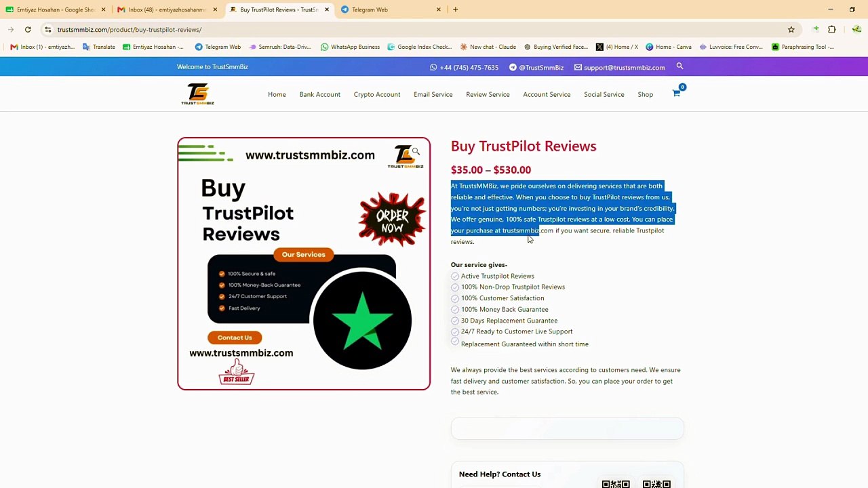
Task: Open the Bank Account menu
Action: tap(320, 94)
